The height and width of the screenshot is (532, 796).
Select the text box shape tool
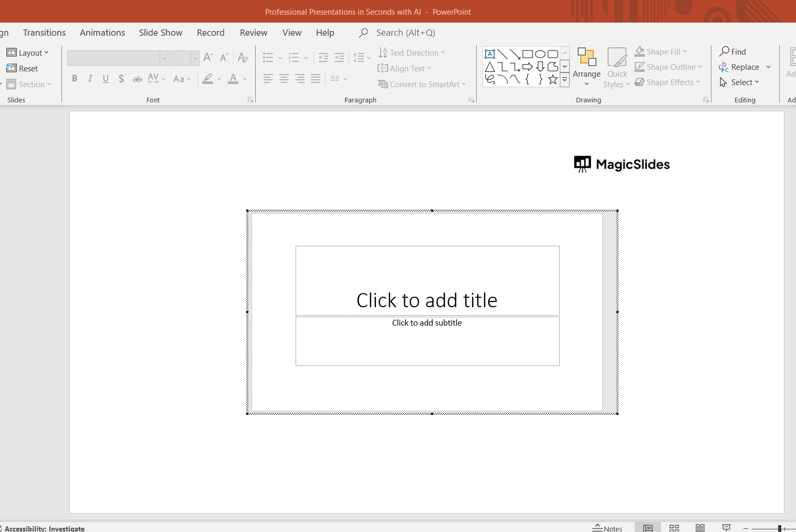pyautogui.click(x=490, y=54)
